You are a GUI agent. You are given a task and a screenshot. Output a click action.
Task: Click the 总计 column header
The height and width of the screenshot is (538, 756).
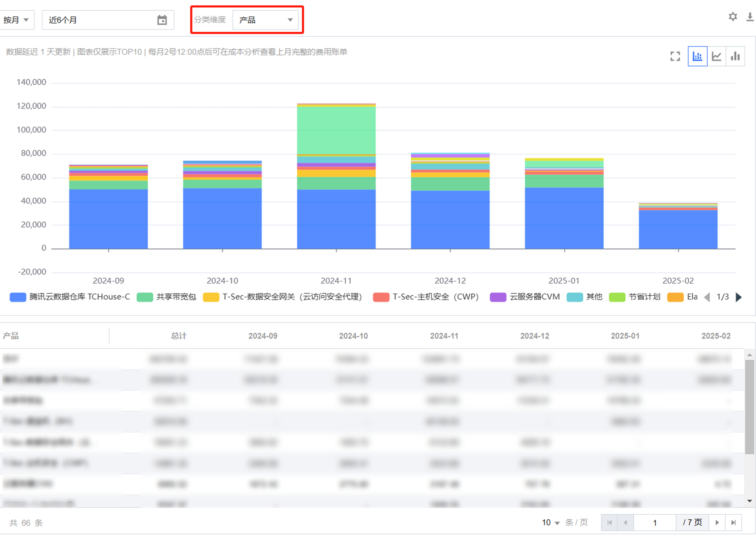point(179,336)
